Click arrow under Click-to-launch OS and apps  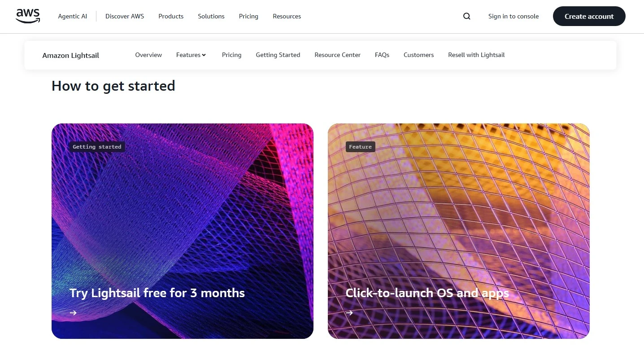pos(350,313)
